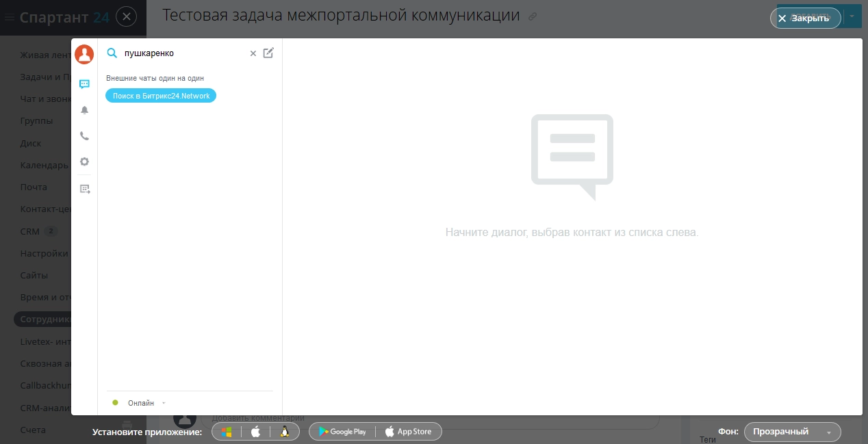The image size is (868, 444).
Task: Open the chat messages panel icon
Action: click(84, 83)
